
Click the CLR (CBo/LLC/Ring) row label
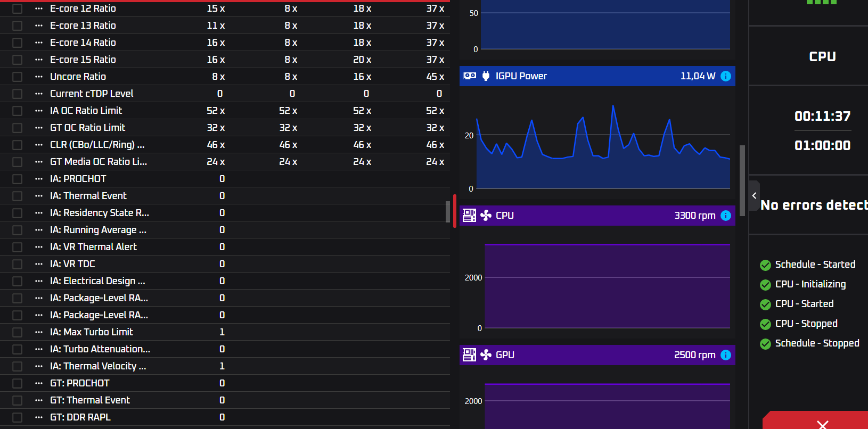(x=97, y=145)
